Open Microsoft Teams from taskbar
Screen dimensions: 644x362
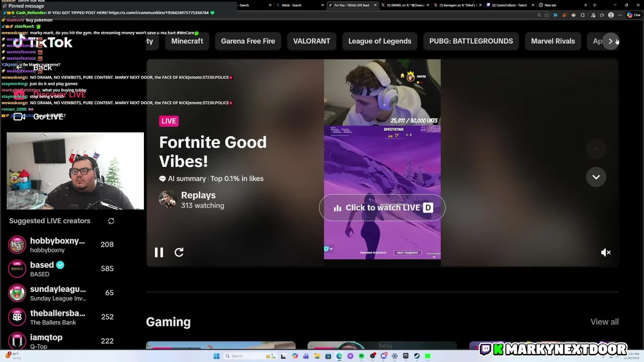pyautogui.click(x=306, y=356)
